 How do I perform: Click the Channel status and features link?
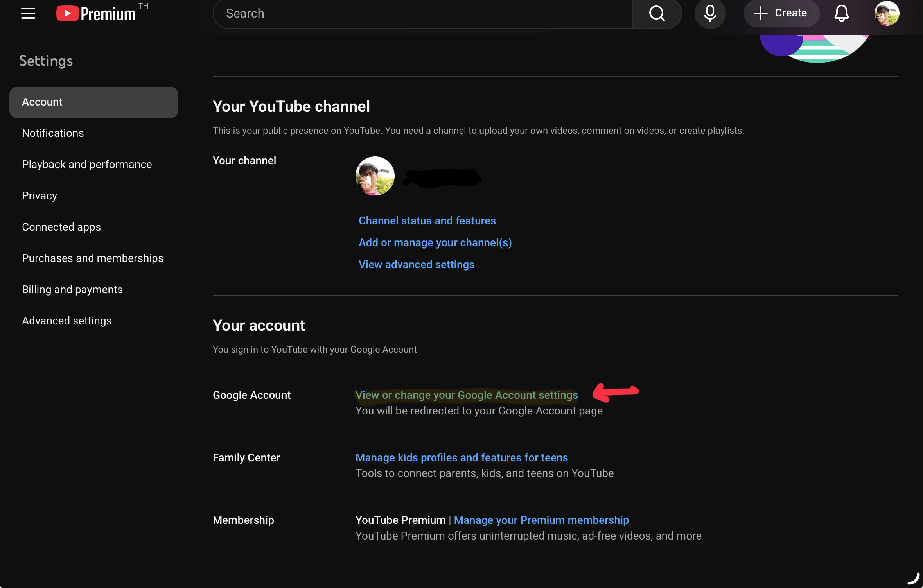point(427,221)
